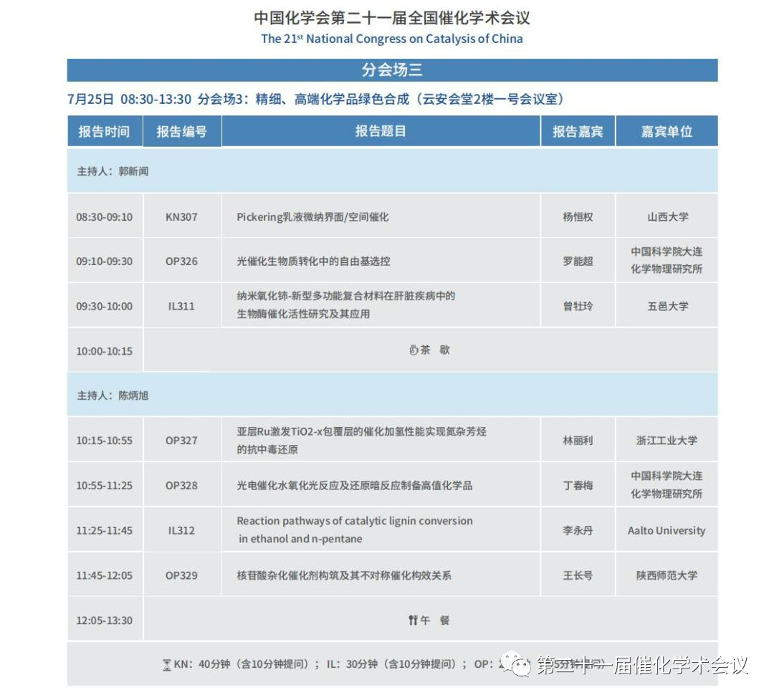Click the speaker name in the IL311 row
The image size is (774, 700).
pyautogui.click(x=578, y=306)
